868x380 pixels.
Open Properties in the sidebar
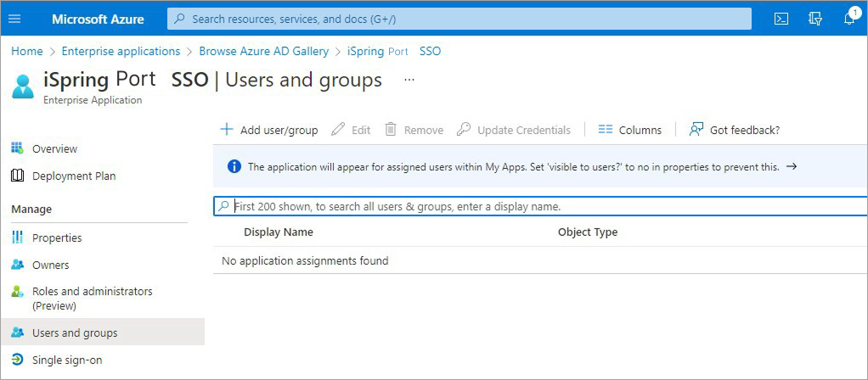click(57, 237)
